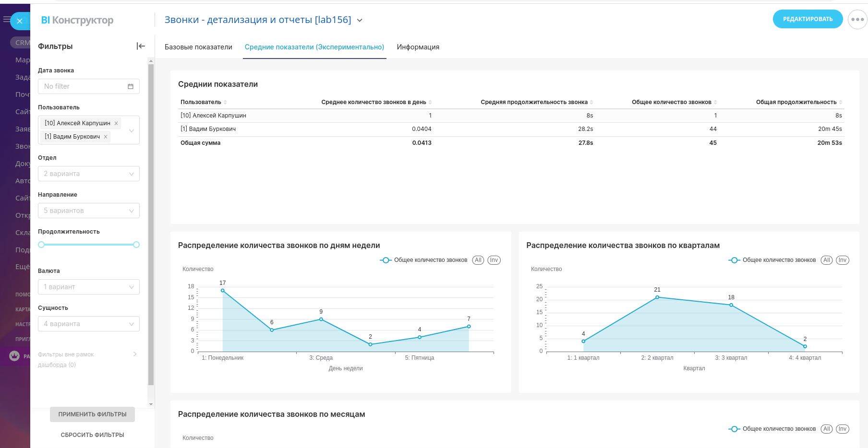Click the calendar icon in Дата звонка field
This screenshot has width=868, height=448.
tap(130, 86)
